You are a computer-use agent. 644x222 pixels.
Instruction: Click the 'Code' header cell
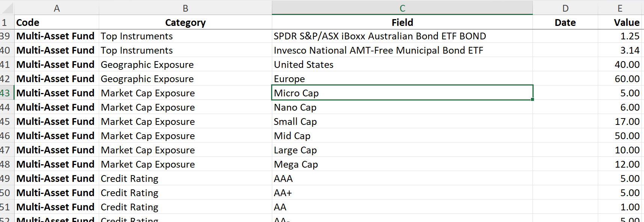(57, 22)
